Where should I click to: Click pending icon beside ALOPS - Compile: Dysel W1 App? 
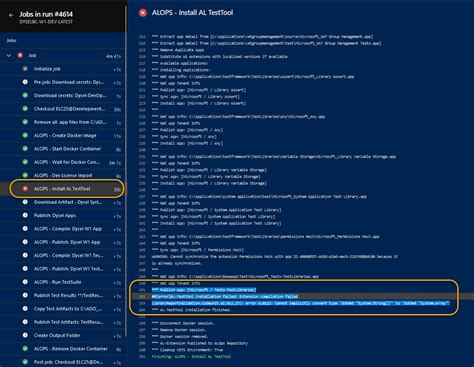click(25, 229)
